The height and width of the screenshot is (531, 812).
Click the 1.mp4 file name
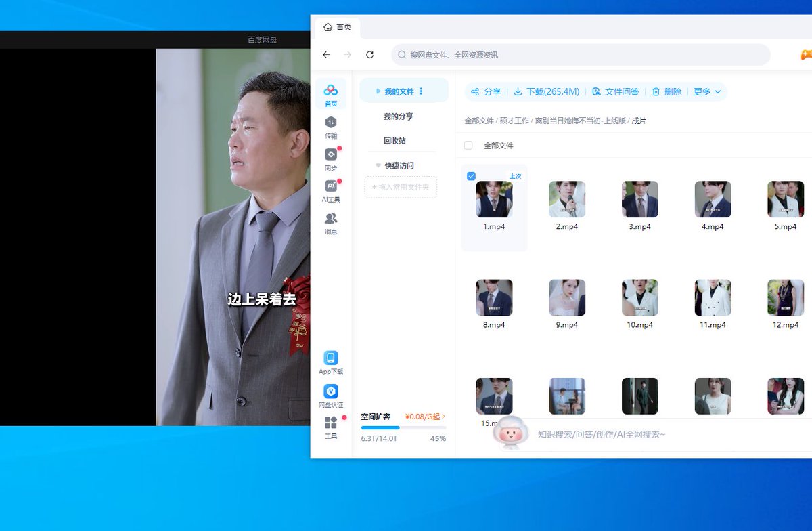[494, 227]
